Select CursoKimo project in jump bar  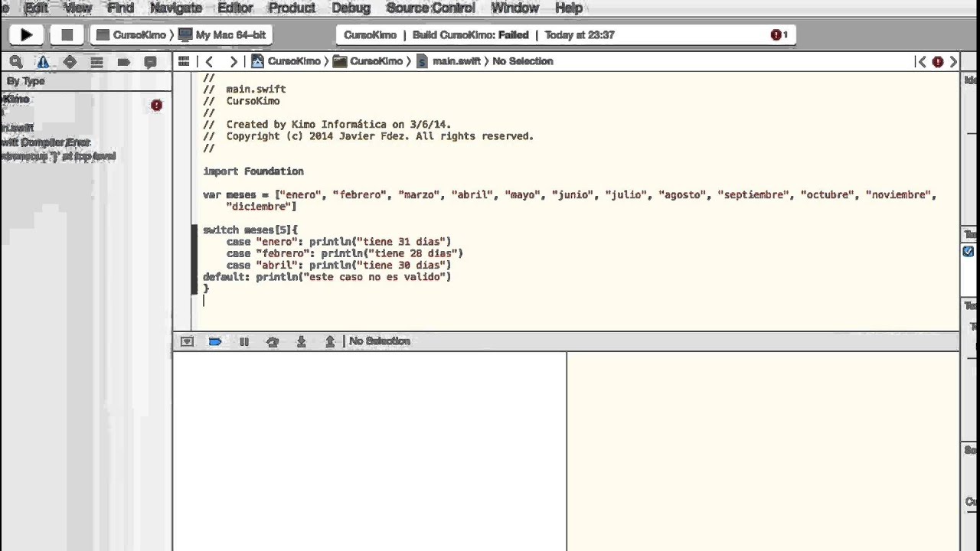tap(286, 61)
